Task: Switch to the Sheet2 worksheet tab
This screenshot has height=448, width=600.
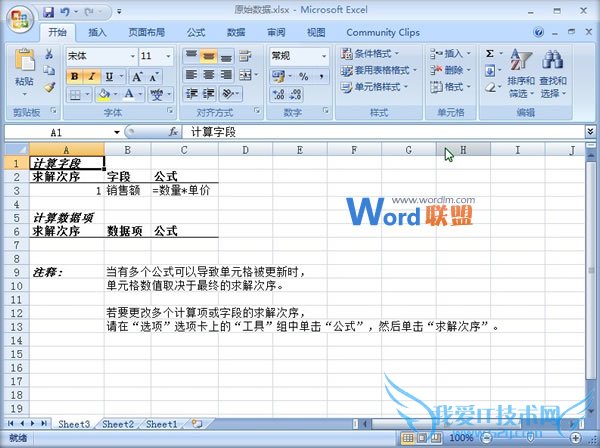Action: click(118, 424)
